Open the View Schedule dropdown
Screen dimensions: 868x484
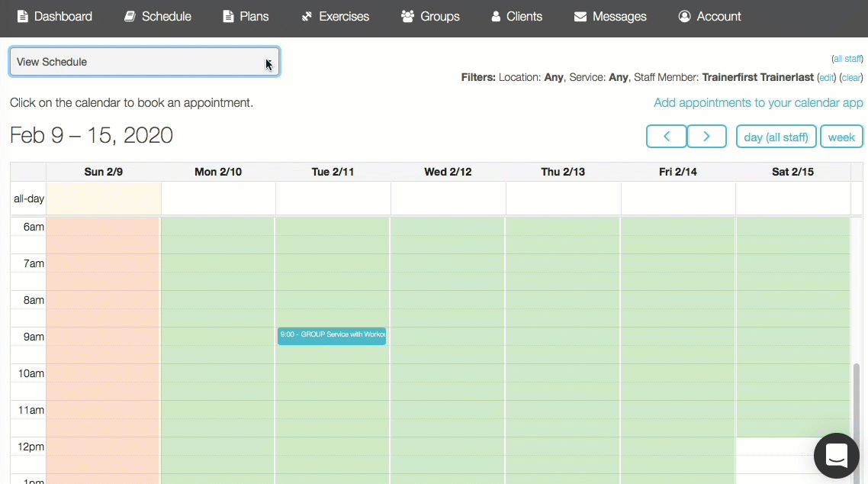pyautogui.click(x=144, y=62)
